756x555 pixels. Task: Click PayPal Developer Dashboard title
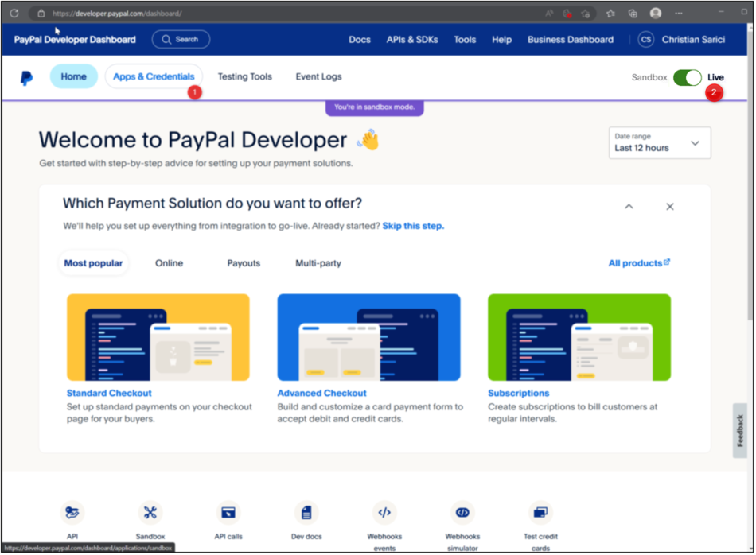point(75,40)
